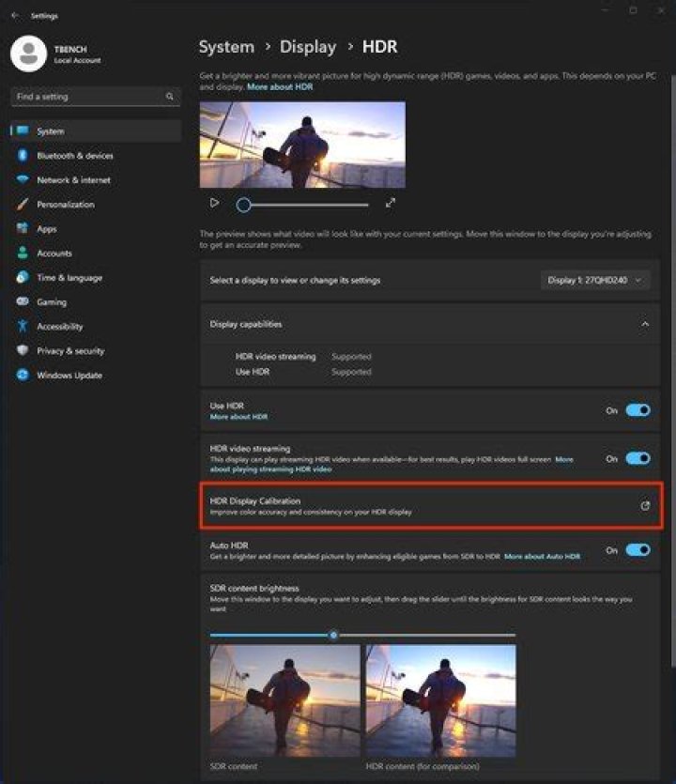Image resolution: width=676 pixels, height=784 pixels.
Task: Switch off the Auto HDR toggle
Action: click(x=638, y=550)
